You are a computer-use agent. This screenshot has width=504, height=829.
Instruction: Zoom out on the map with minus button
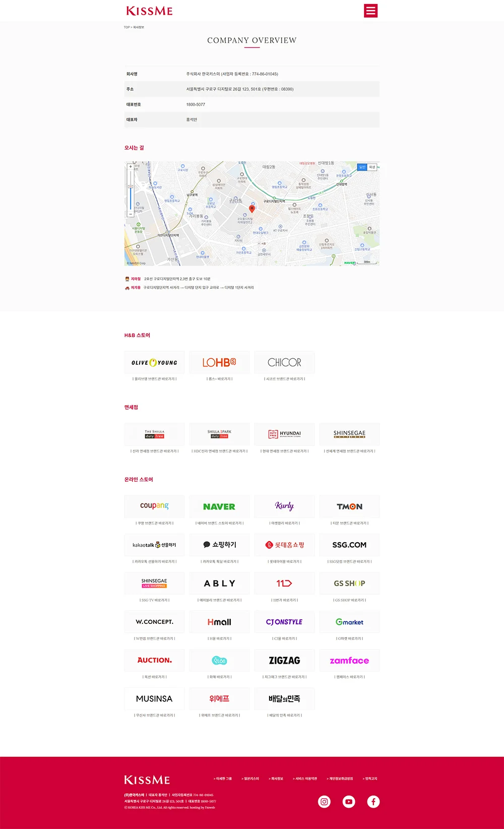[x=131, y=214]
